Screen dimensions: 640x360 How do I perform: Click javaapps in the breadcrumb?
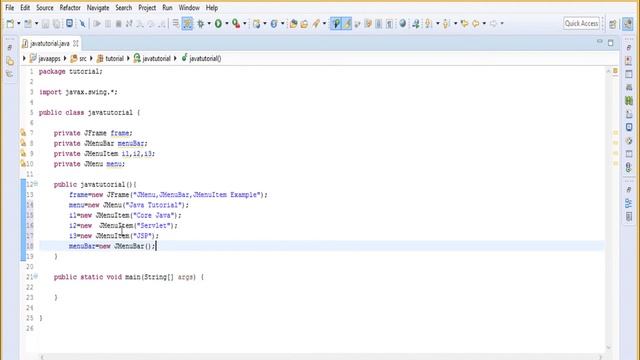tap(49, 58)
